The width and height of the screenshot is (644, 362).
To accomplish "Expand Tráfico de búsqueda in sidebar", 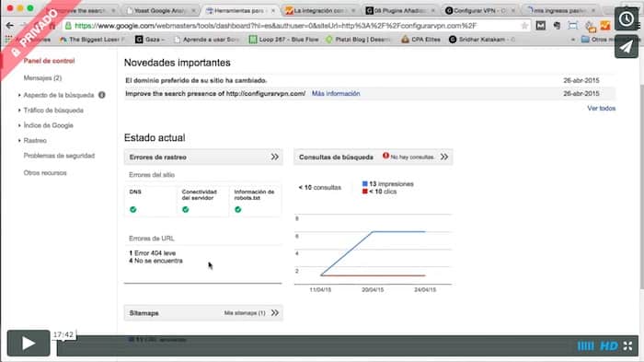I will 53,111.
